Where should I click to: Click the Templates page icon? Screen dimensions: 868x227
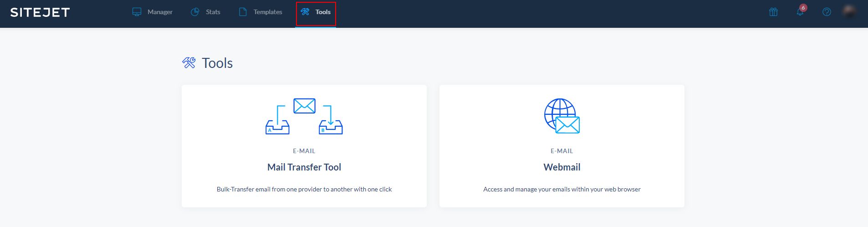click(x=243, y=12)
